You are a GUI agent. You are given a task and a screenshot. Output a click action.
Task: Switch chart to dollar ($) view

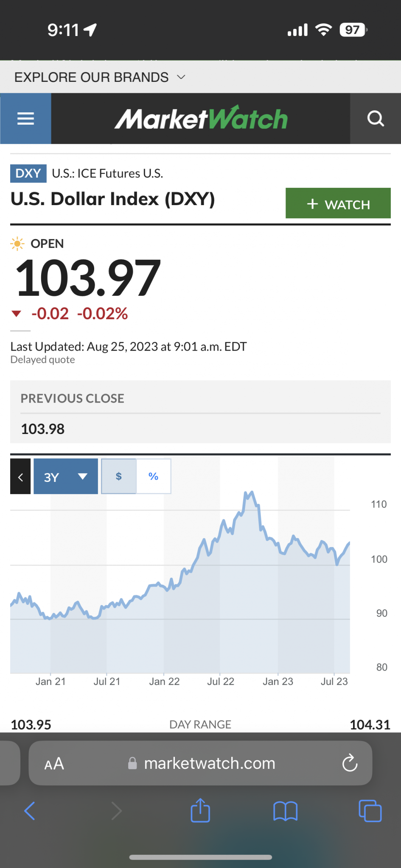pyautogui.click(x=119, y=476)
